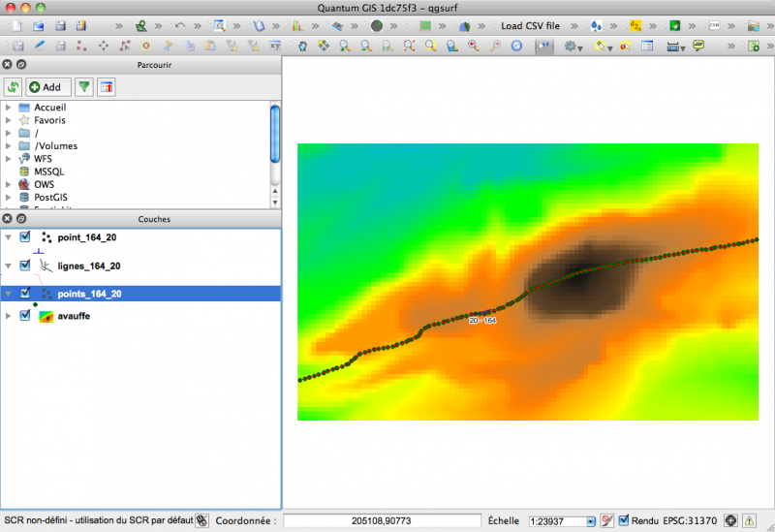Uncheck the lignes_164_20 layer checkbox
Viewport: 775px width, 532px height.
26,266
